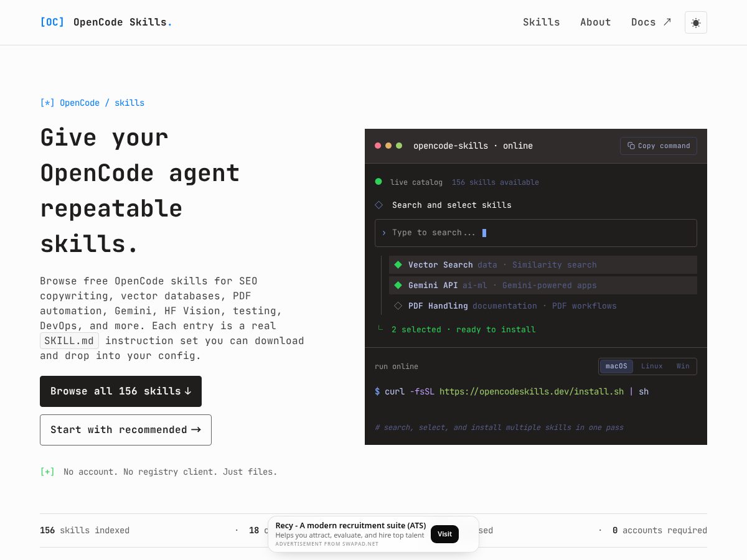
Task: Toggle the light/dark theme sun icon
Action: click(x=695, y=22)
